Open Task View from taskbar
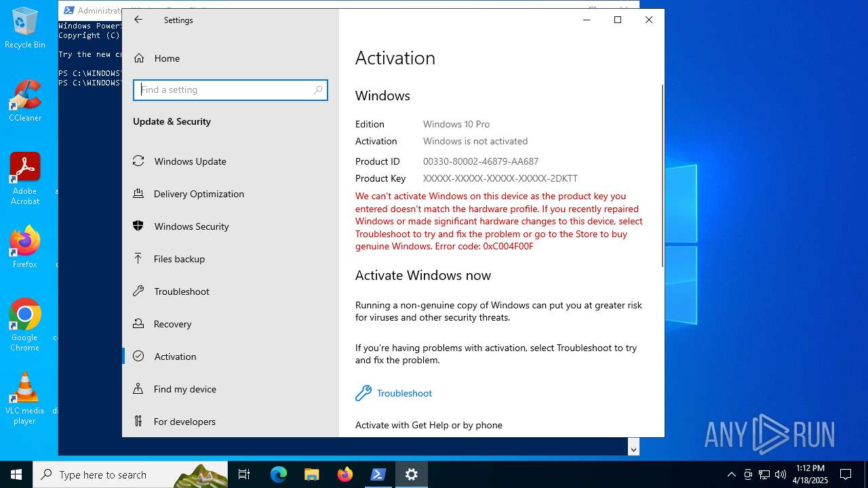Image resolution: width=868 pixels, height=488 pixels. (x=244, y=474)
